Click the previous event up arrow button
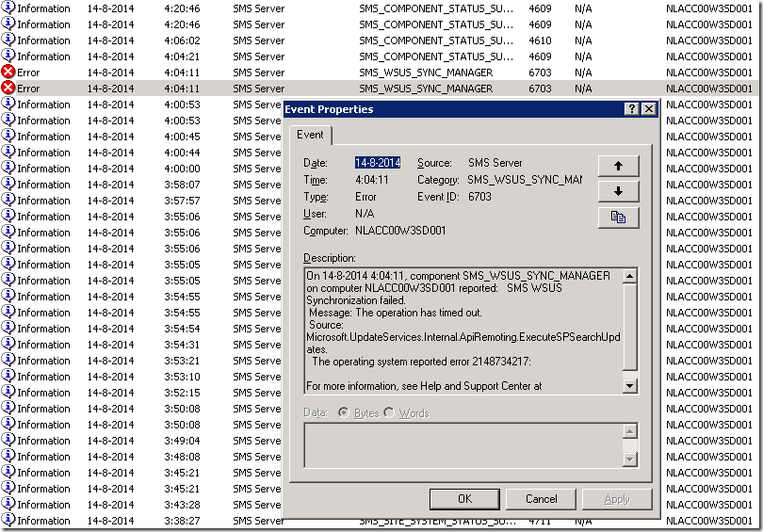 point(618,165)
